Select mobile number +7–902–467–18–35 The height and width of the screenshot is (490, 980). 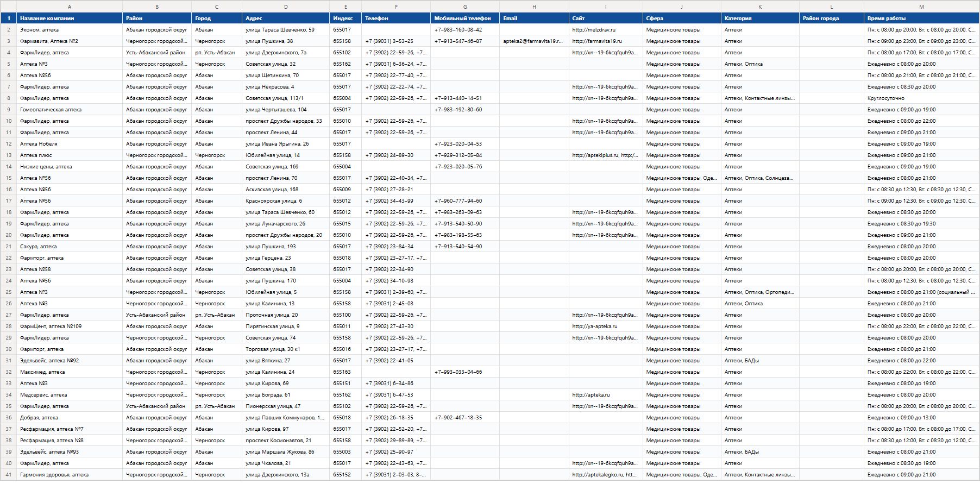(x=465, y=418)
